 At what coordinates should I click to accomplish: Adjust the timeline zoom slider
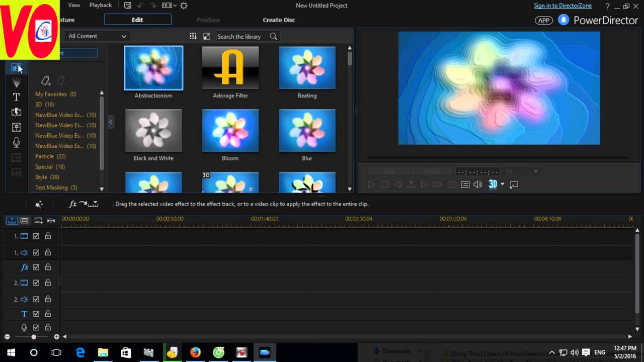coord(33,337)
